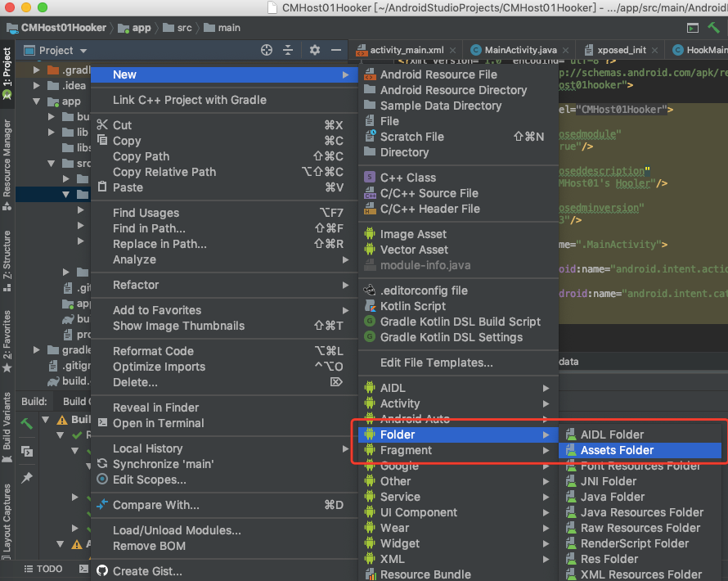Expand the .gradle folder in tree
This screenshot has width=728, height=581.
pos(36,70)
